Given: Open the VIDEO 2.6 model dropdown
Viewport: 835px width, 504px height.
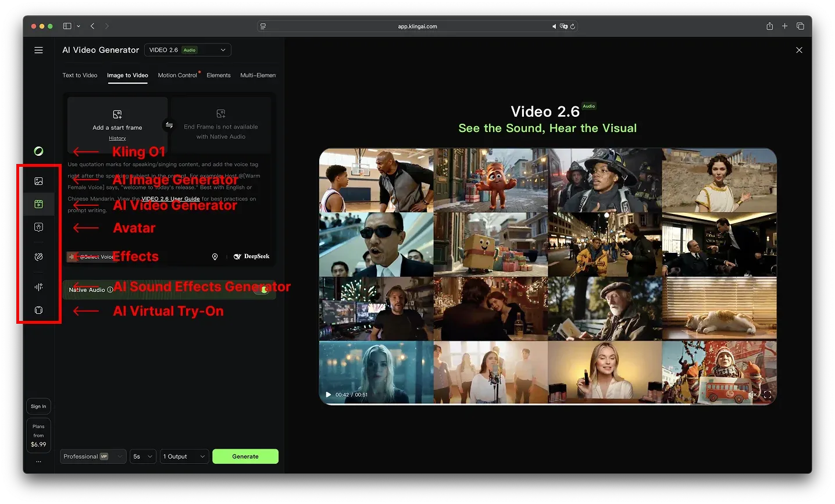Looking at the screenshot, I should (187, 49).
